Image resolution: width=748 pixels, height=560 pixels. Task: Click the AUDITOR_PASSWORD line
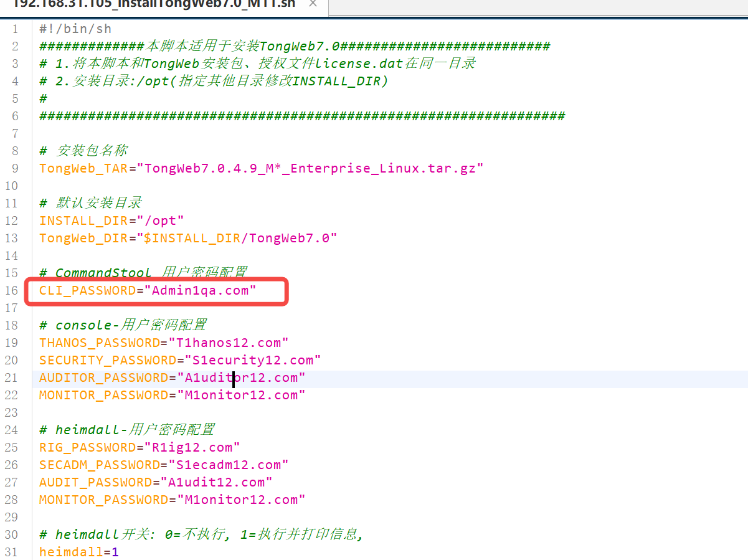click(x=172, y=377)
